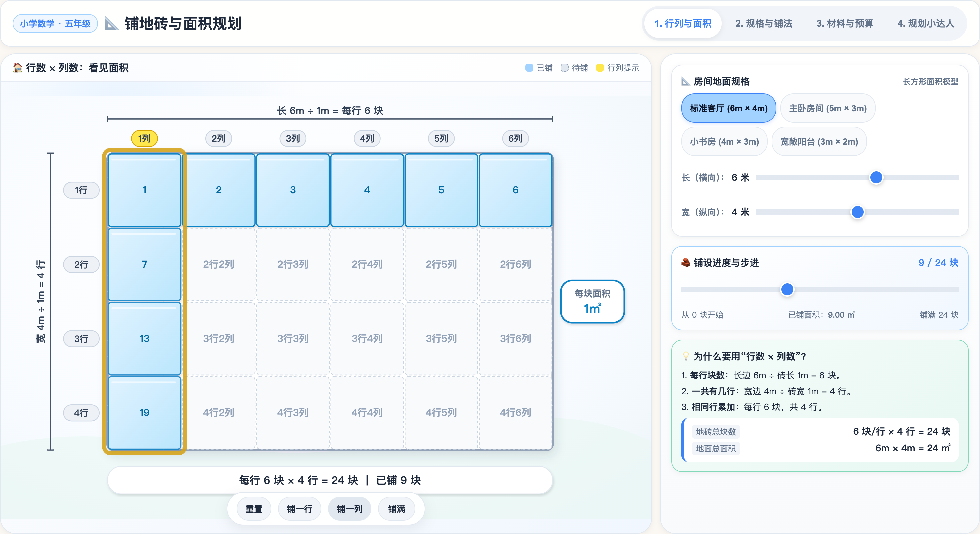Click the house icon beside 行数 × 列数
This screenshot has width=980, height=534.
(17, 68)
